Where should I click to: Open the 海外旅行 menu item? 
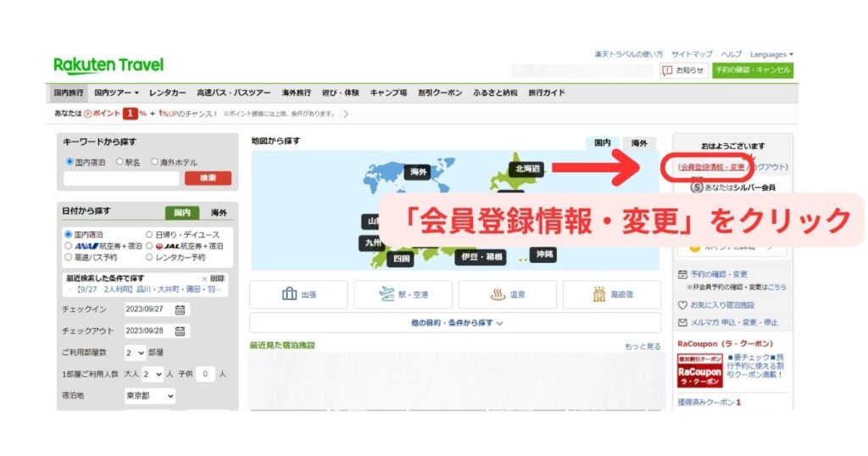point(296,93)
